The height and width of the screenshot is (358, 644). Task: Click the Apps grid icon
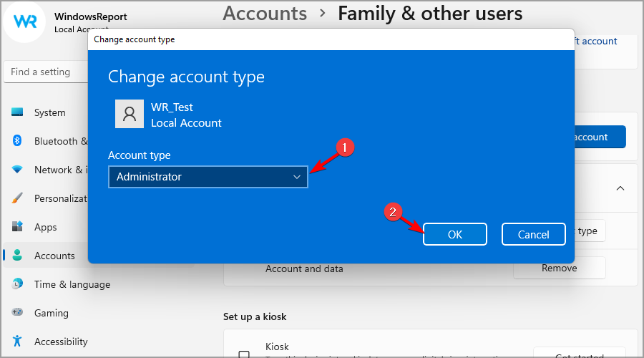pyautogui.click(x=18, y=227)
